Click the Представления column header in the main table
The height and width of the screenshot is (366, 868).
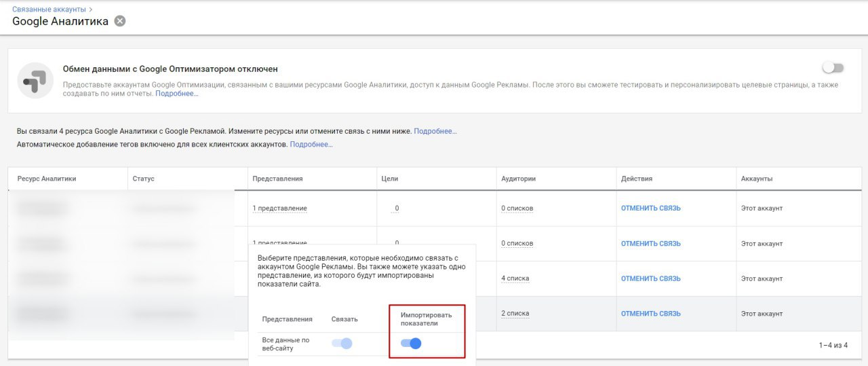277,179
